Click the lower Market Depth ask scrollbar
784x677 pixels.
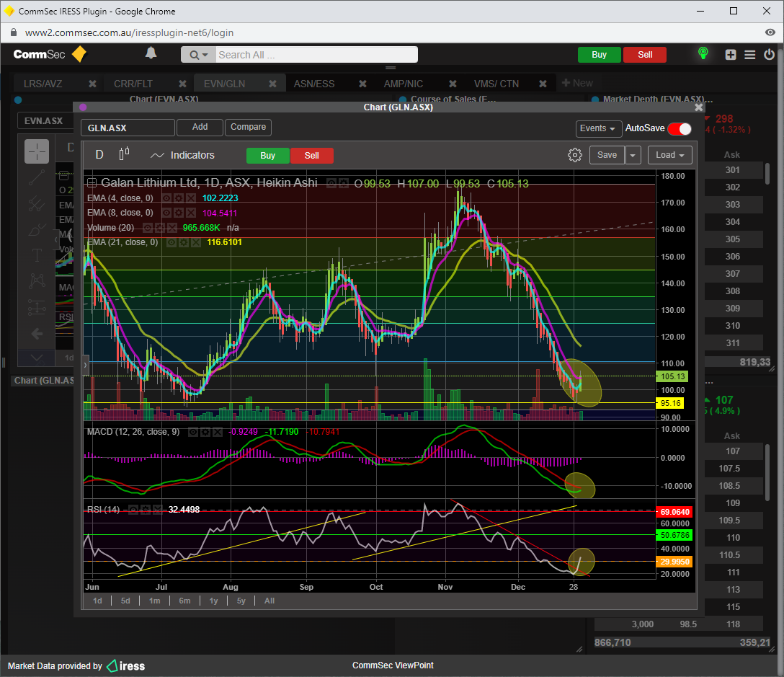click(767, 472)
